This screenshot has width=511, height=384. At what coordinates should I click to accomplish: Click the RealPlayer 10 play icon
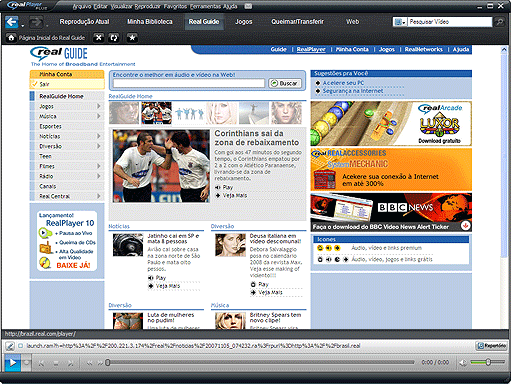click(x=44, y=233)
